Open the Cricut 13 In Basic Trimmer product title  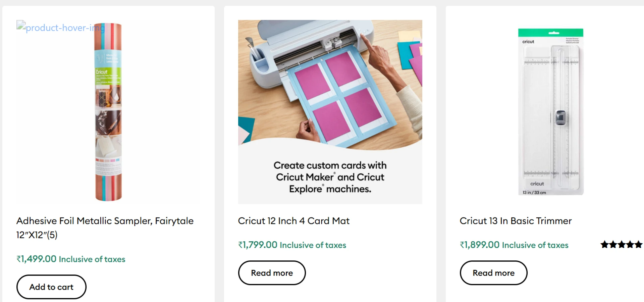pyautogui.click(x=515, y=221)
